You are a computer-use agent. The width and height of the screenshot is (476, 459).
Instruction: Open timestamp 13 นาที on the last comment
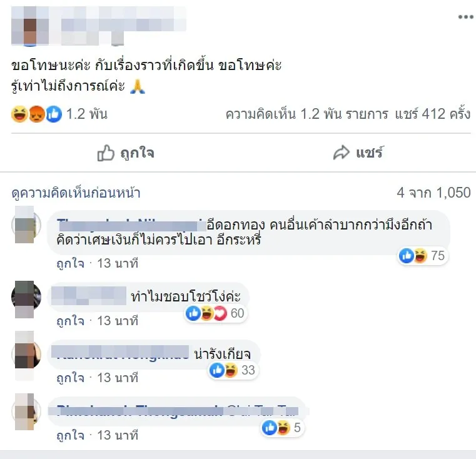click(x=118, y=435)
